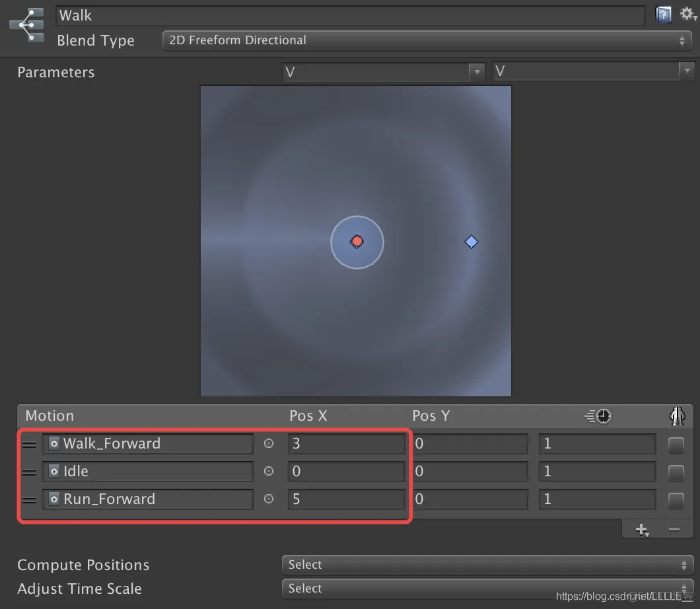Click the Compute Positions label
Viewport: 700px width, 609px height.
tap(83, 565)
